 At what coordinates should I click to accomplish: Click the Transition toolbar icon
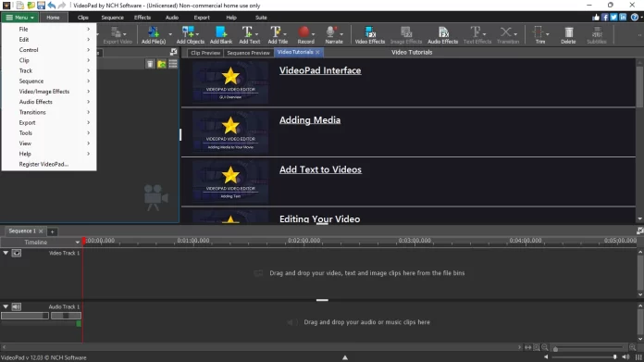(x=508, y=35)
